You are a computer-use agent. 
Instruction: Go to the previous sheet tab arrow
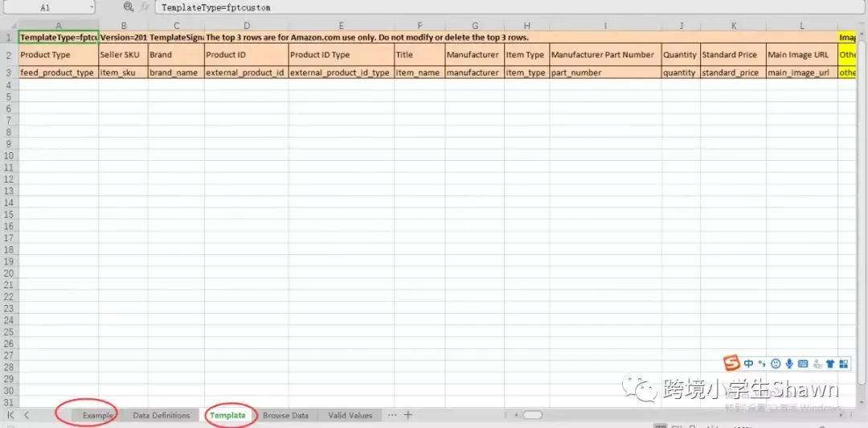tap(26, 414)
